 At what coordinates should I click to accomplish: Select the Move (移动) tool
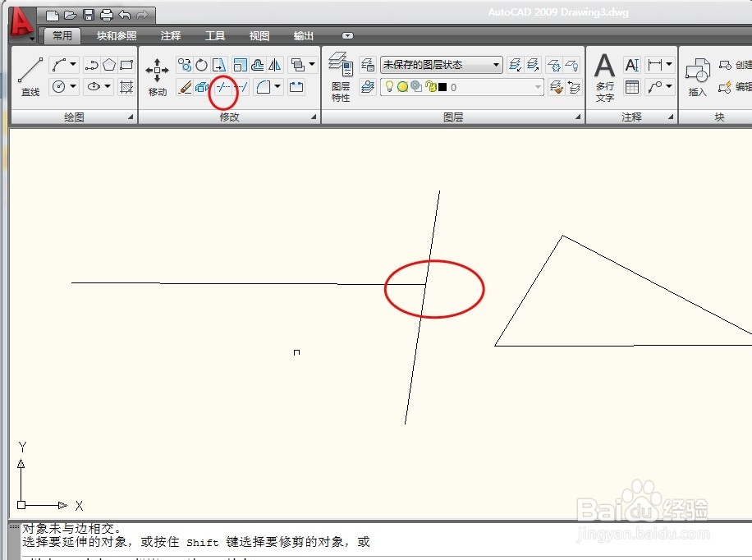tap(156, 70)
